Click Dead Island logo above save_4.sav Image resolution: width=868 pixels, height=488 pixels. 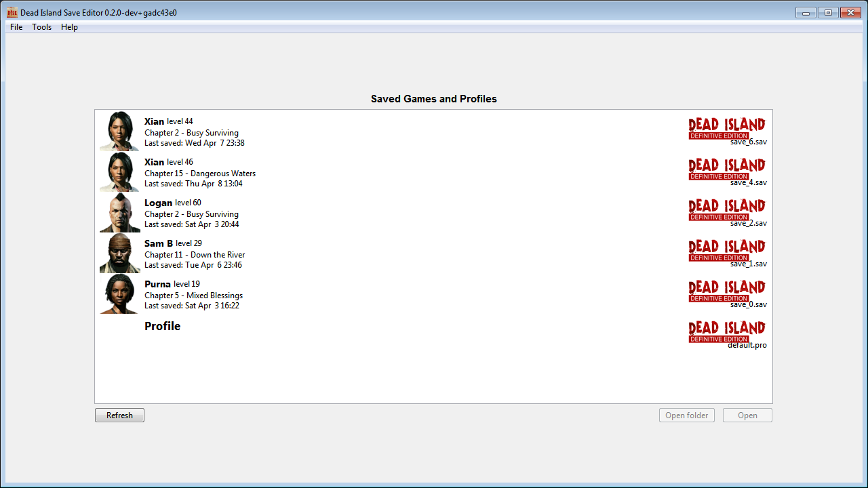click(727, 168)
